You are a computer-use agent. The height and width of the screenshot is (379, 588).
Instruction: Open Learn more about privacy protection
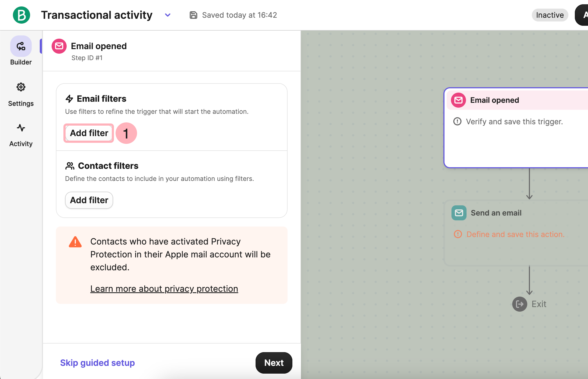164,289
